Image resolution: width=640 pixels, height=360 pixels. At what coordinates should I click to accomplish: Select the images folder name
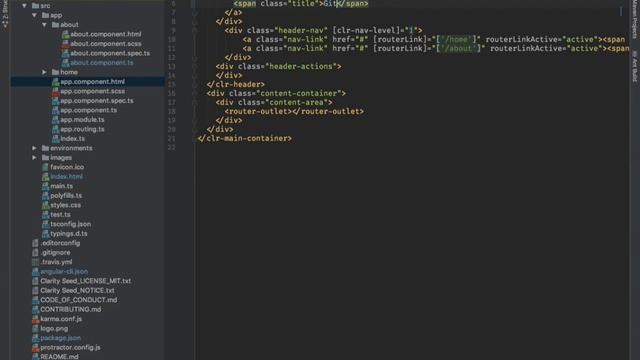point(61,158)
